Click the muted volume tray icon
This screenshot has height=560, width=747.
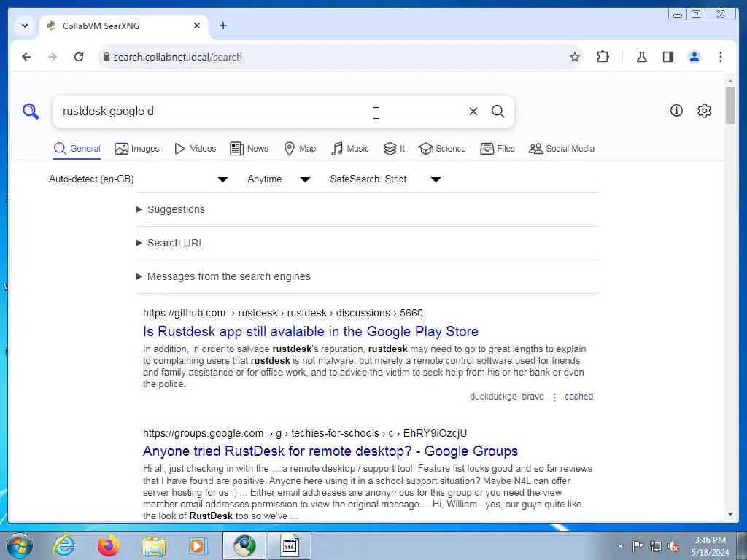[673, 546]
